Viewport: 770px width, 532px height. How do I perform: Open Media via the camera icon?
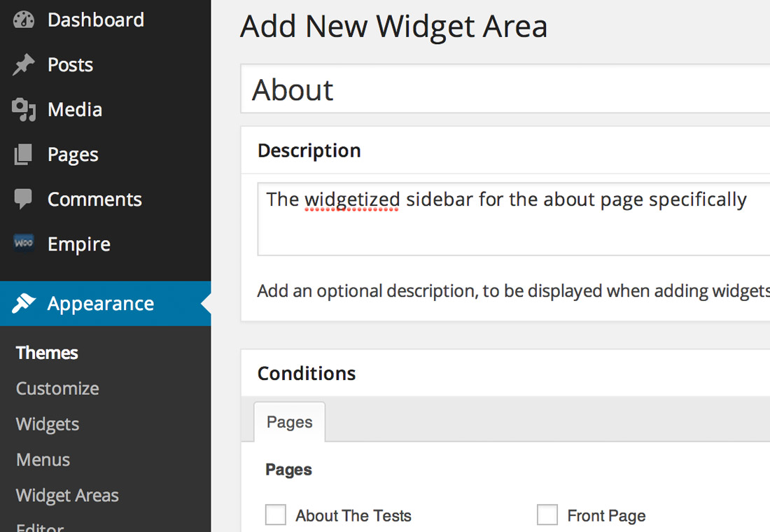click(22, 109)
